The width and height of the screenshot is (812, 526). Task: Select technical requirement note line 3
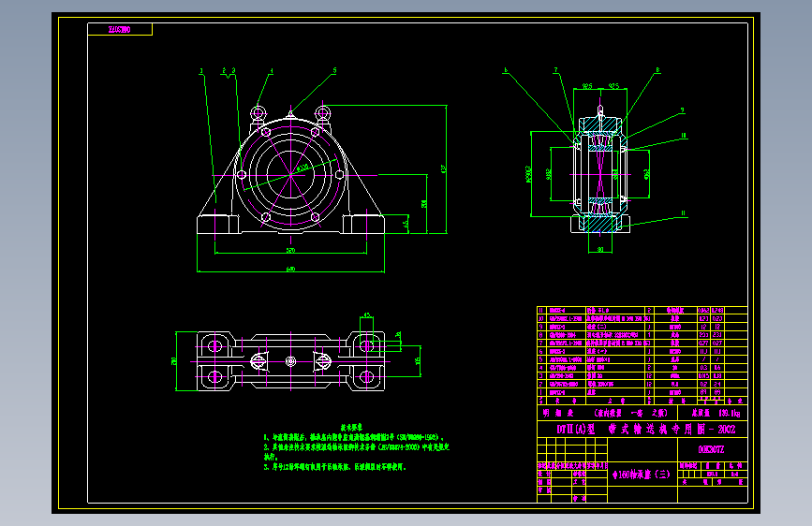pyautogui.click(x=334, y=467)
